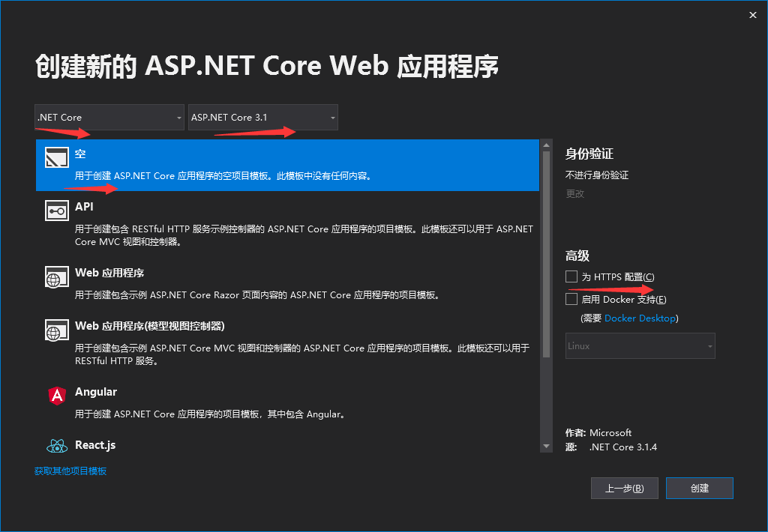Click the 空项目模板 description text

click(x=225, y=175)
